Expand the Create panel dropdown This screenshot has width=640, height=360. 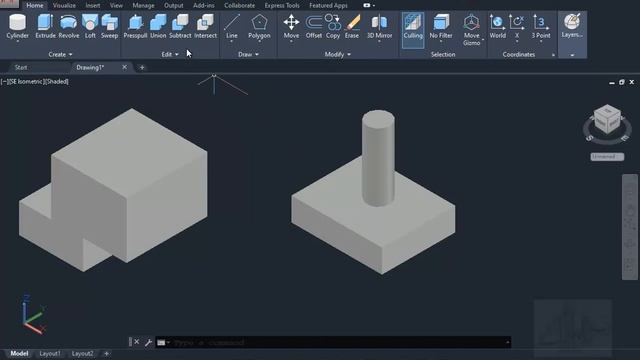coord(60,54)
